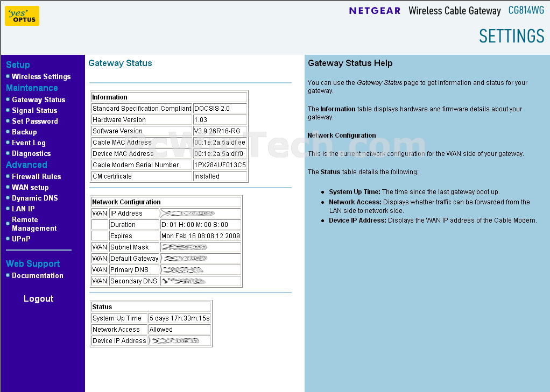550x392 pixels.
Task: Select Network Access Allowed value
Action: tap(180, 329)
